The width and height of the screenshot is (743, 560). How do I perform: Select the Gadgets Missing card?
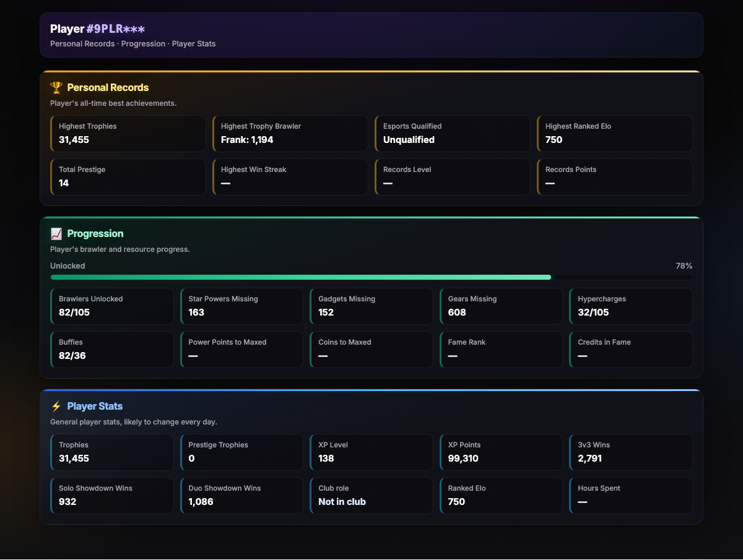(x=371, y=306)
